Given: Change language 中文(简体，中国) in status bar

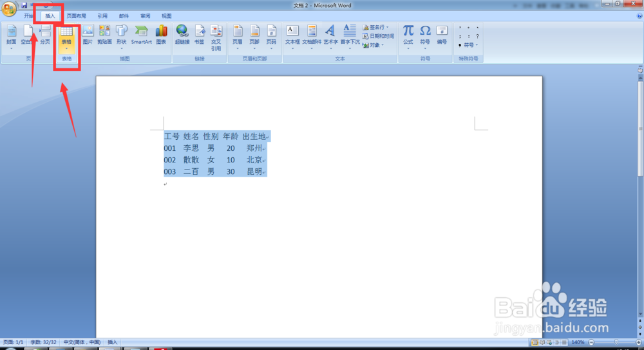Looking at the screenshot, I should pyautogui.click(x=82, y=342).
